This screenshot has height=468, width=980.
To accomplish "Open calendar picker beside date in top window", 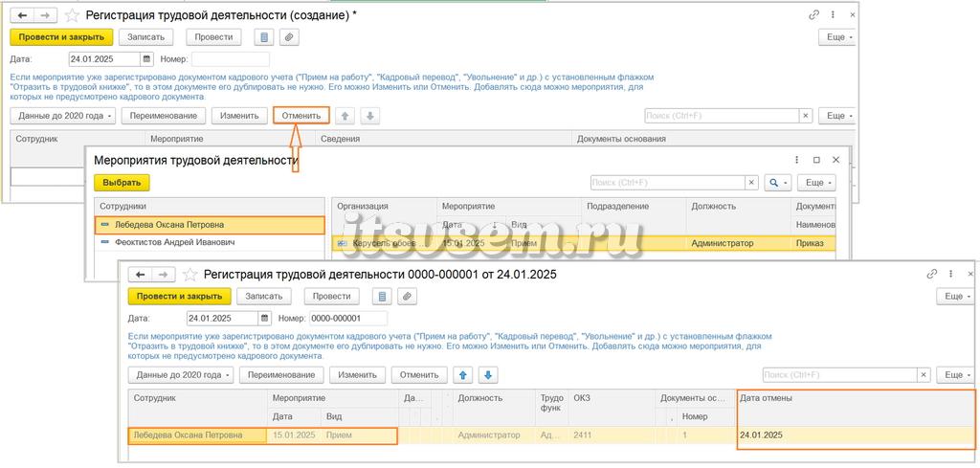I will (x=147, y=59).
